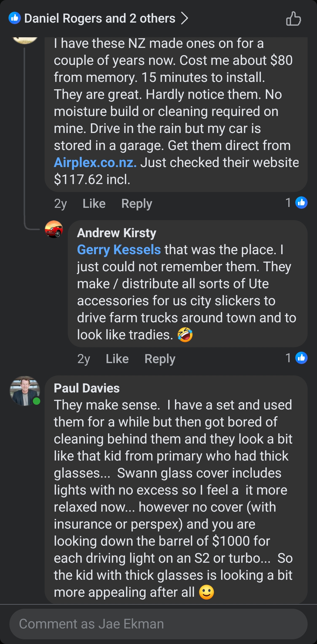Click the green online status dot on Paul Davies' avatar
Screen dimensions: 317x644
pyautogui.click(x=36, y=400)
